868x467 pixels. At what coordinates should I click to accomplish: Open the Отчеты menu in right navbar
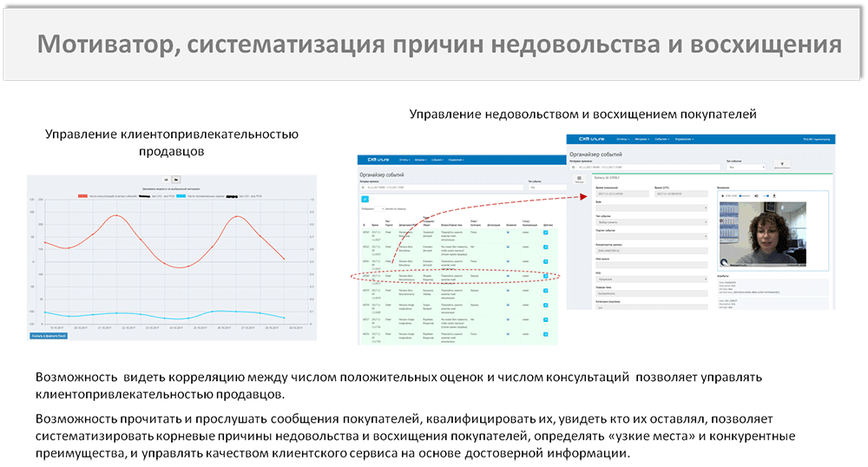tap(621, 139)
